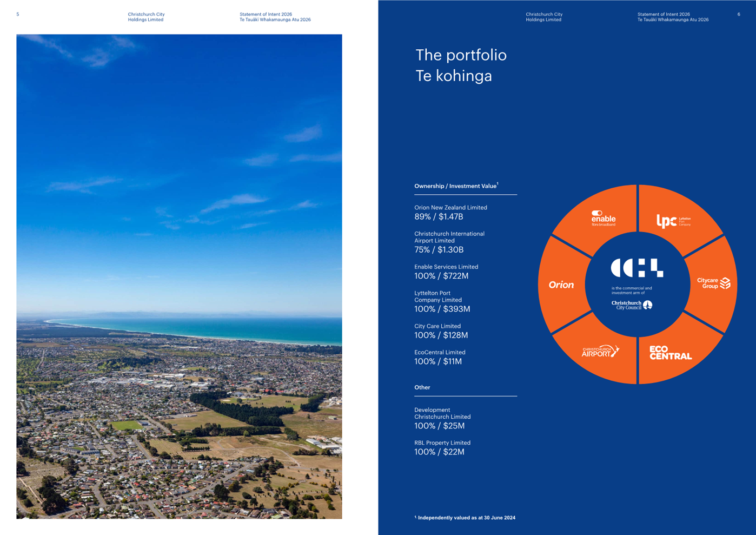Click 'Statement of Intent 2026' on page 5 header

pos(266,14)
